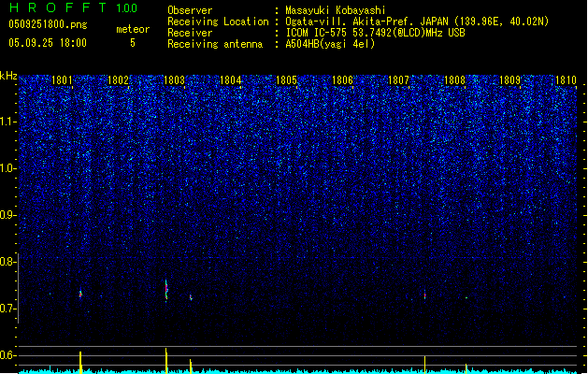Click the 1.1 kHz frequency axis label

click(x=7, y=122)
